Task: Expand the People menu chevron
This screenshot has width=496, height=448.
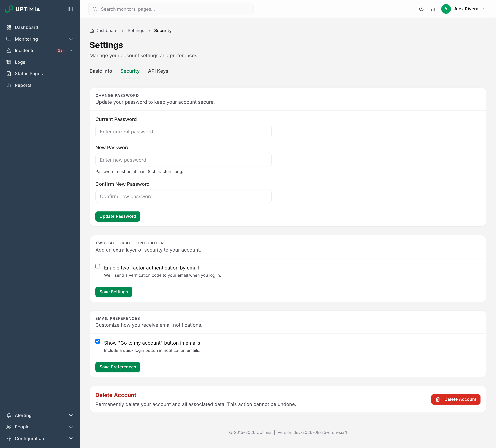Action: click(x=71, y=427)
